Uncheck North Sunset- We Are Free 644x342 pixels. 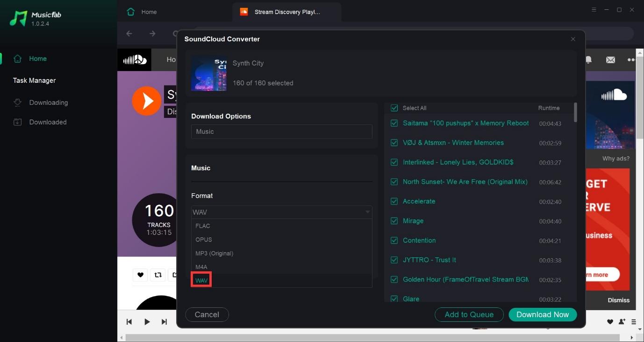pyautogui.click(x=394, y=182)
